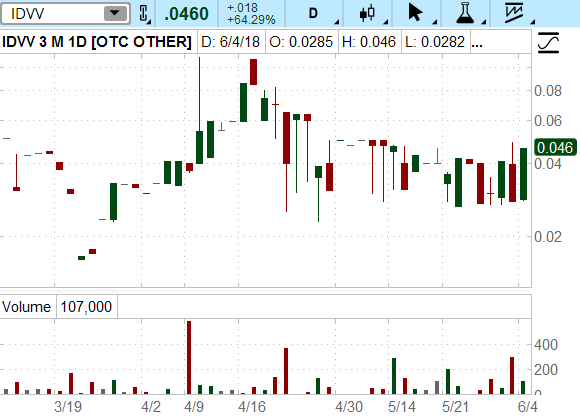Click the date field D: 6/4/18

[230, 42]
